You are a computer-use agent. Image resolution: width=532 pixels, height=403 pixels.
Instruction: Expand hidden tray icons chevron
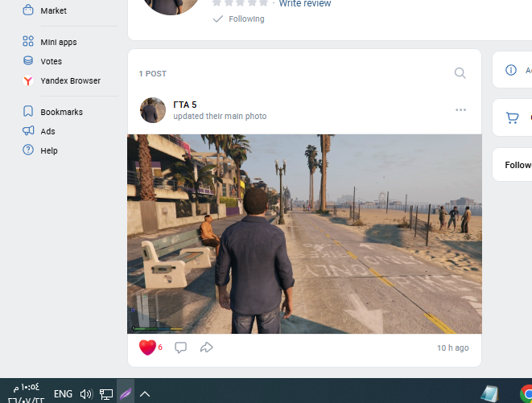(145, 394)
